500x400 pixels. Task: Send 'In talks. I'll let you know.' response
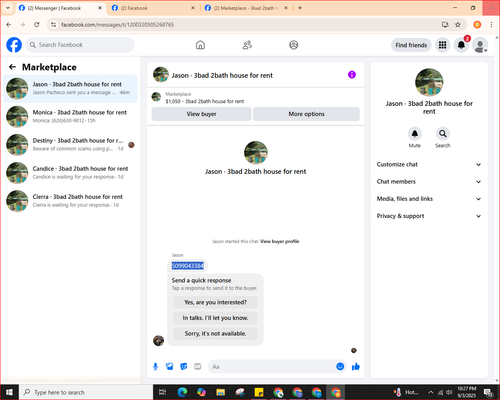click(215, 318)
